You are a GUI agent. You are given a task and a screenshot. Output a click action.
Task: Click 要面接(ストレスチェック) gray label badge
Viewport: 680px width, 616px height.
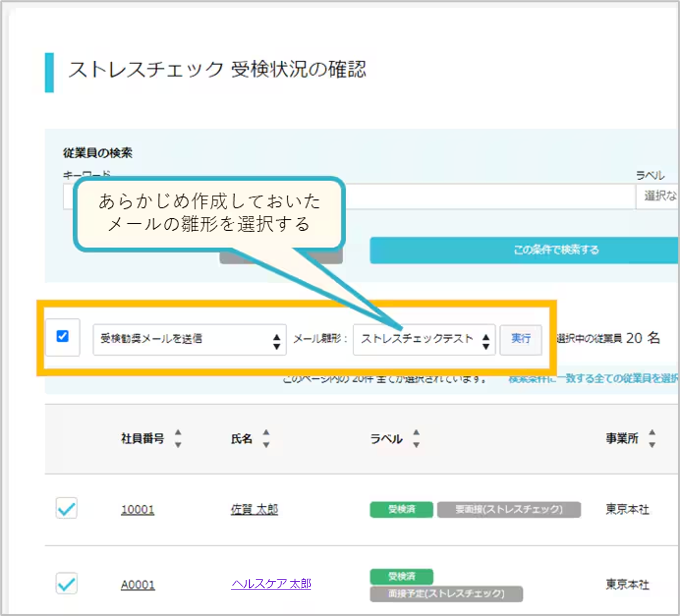pyautogui.click(x=509, y=509)
